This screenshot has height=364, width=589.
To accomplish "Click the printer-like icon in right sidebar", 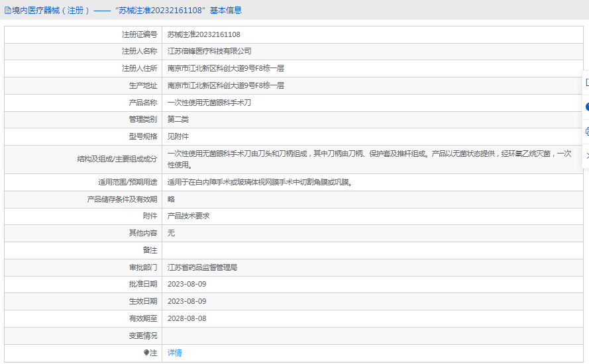I will 586,131.
